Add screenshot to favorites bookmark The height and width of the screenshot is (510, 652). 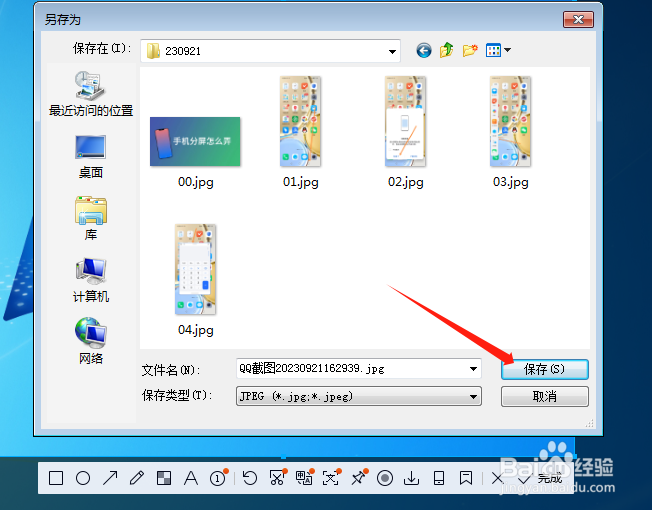tap(466, 478)
